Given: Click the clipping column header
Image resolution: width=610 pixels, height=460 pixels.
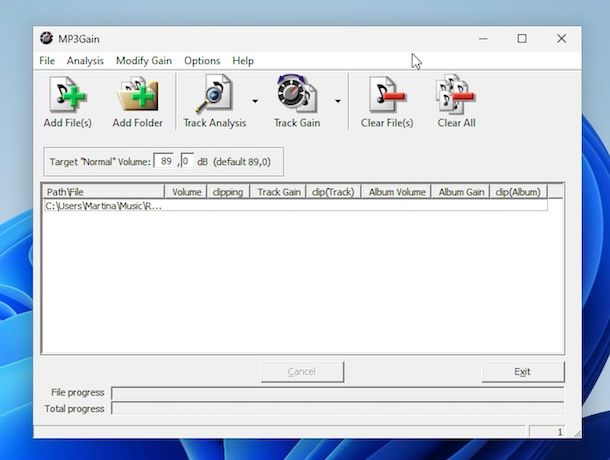Looking at the screenshot, I should click(228, 192).
